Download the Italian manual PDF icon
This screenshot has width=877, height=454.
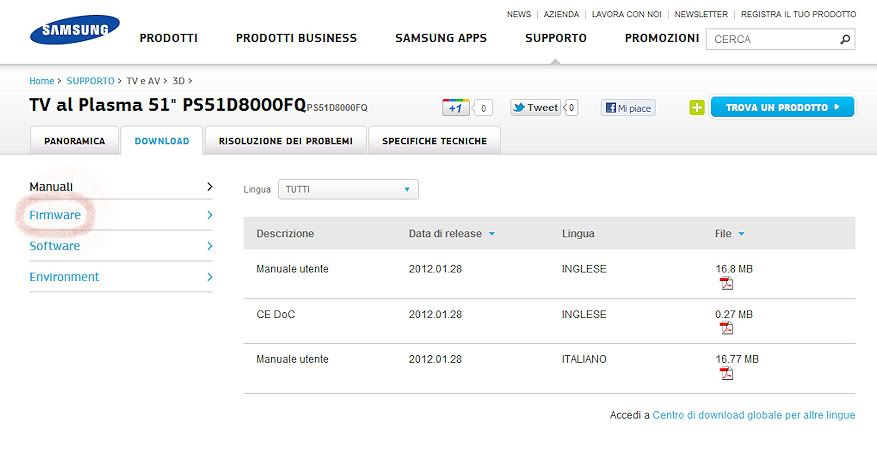[x=726, y=373]
